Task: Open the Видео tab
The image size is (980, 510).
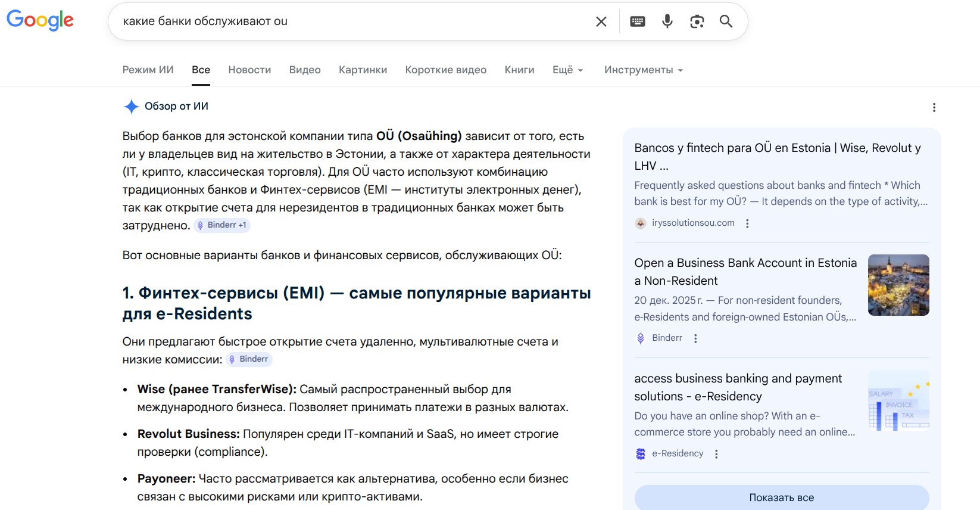Action: click(305, 70)
